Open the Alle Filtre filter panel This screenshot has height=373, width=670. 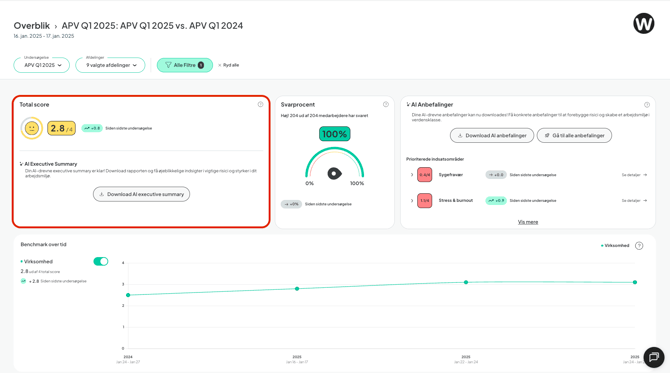click(185, 65)
